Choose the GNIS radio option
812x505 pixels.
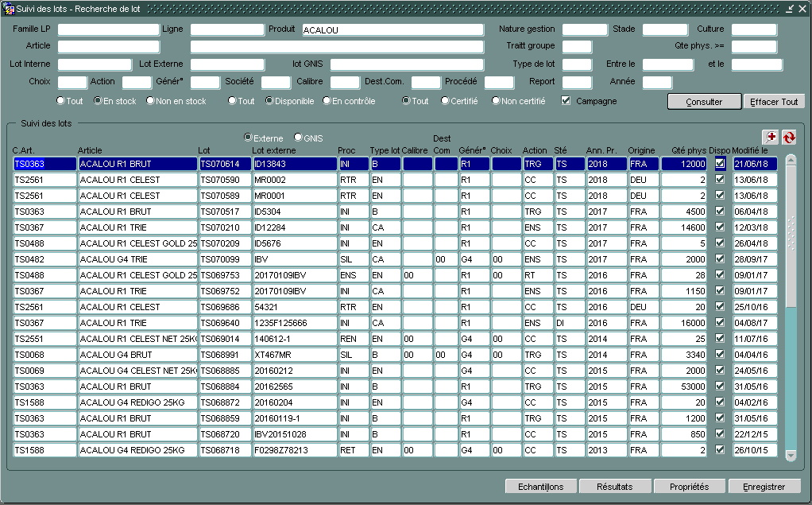(x=298, y=138)
